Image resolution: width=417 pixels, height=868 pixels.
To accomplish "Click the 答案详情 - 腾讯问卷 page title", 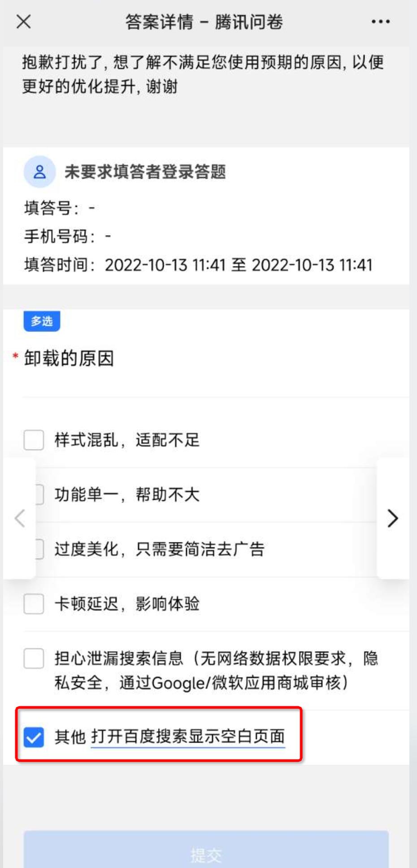I will tap(204, 21).
